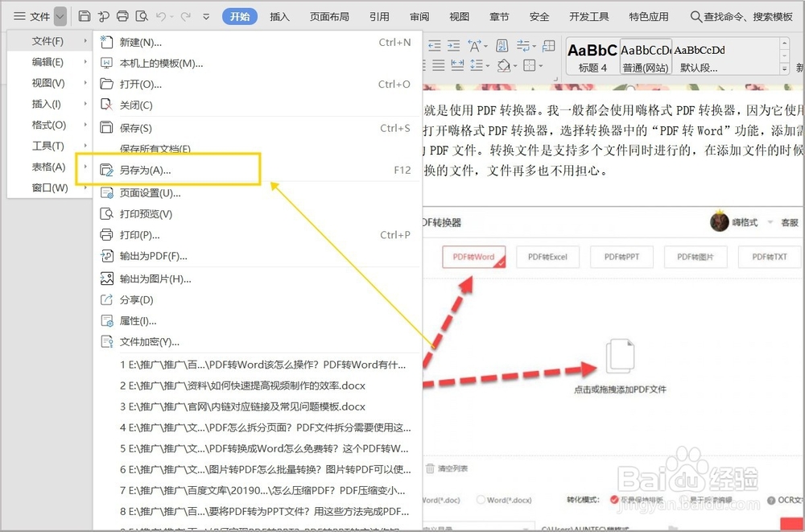Click the Undo arrow icon
This screenshot has width=805, height=532.
pyautogui.click(x=162, y=15)
